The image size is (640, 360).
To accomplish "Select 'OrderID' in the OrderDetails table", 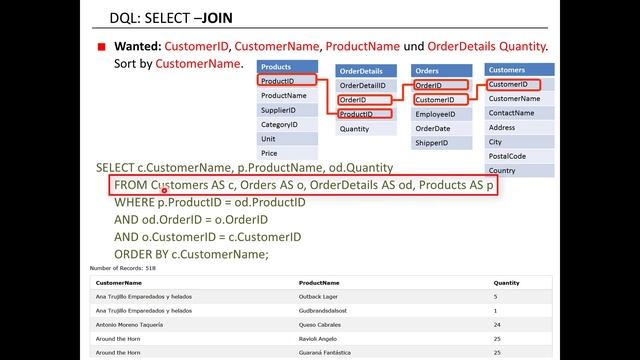I will [x=365, y=100].
